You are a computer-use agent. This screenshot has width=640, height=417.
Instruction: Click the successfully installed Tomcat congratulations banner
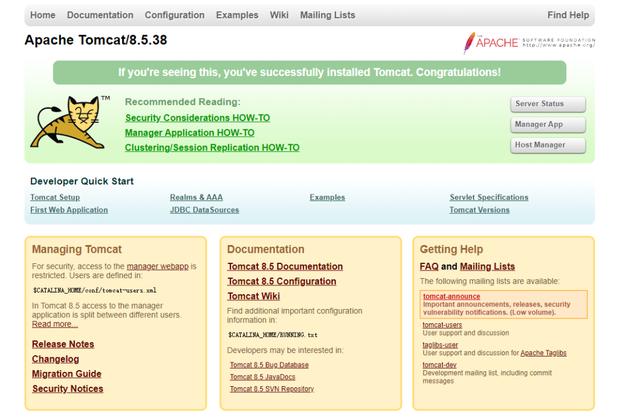[309, 73]
